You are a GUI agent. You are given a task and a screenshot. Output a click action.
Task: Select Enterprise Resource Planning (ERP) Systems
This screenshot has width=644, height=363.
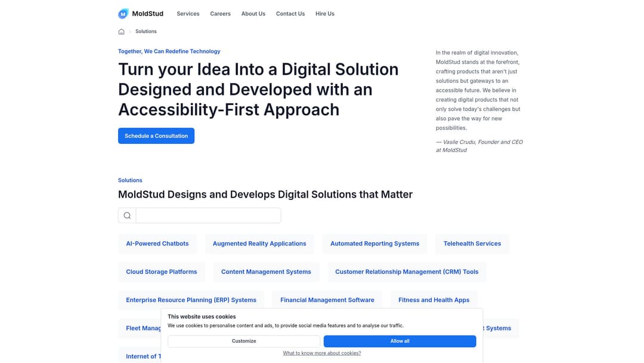click(191, 300)
